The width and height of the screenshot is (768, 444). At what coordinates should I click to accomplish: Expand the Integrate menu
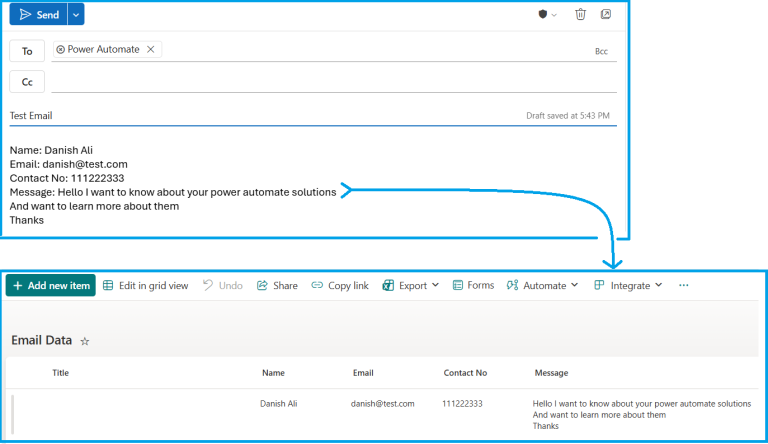[628, 286]
